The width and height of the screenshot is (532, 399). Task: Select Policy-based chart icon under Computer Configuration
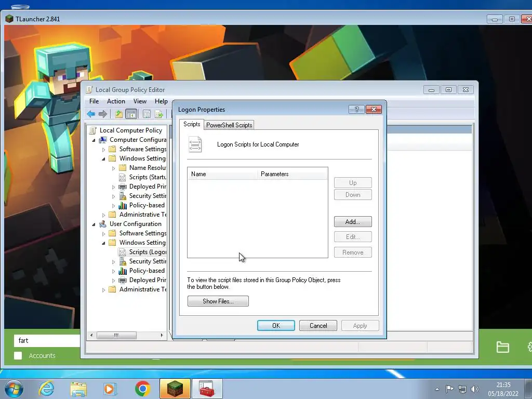coord(123,205)
